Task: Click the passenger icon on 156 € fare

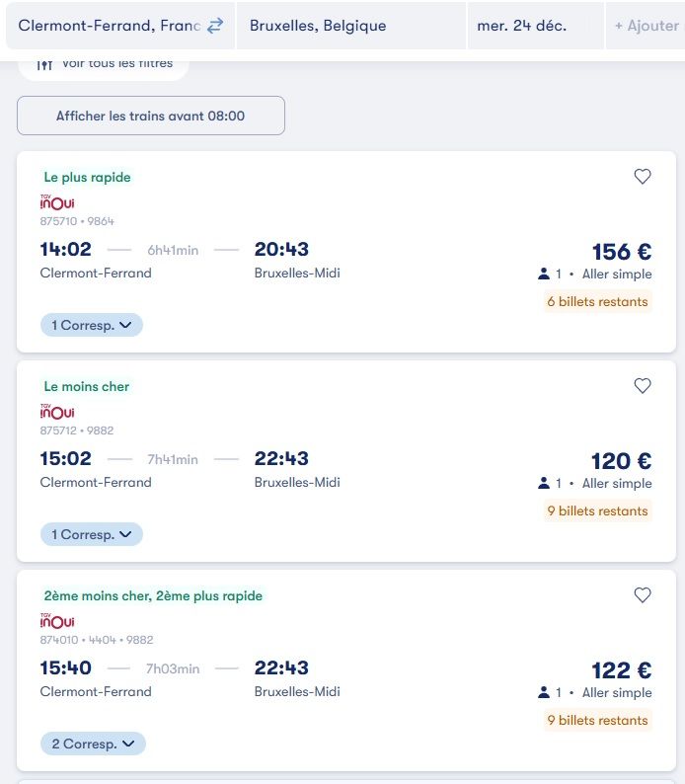Action: point(543,274)
